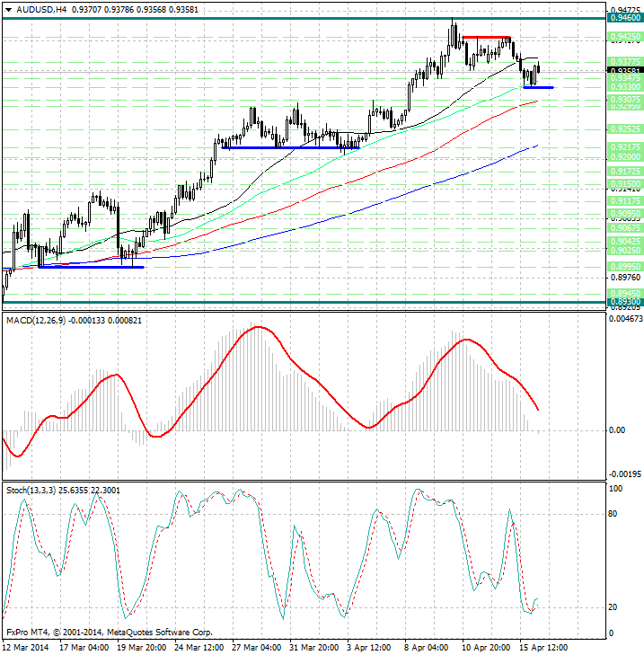Select the red resistance line near 0.94250

[487, 37]
